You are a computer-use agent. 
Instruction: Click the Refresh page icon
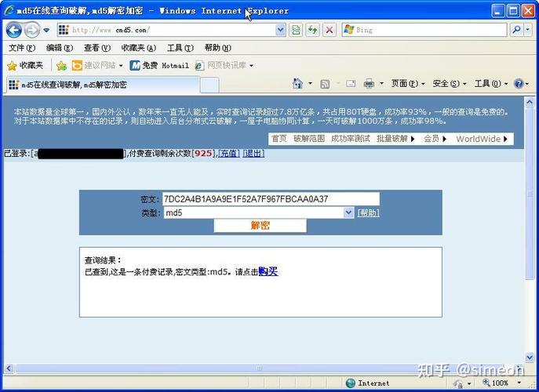click(x=312, y=31)
